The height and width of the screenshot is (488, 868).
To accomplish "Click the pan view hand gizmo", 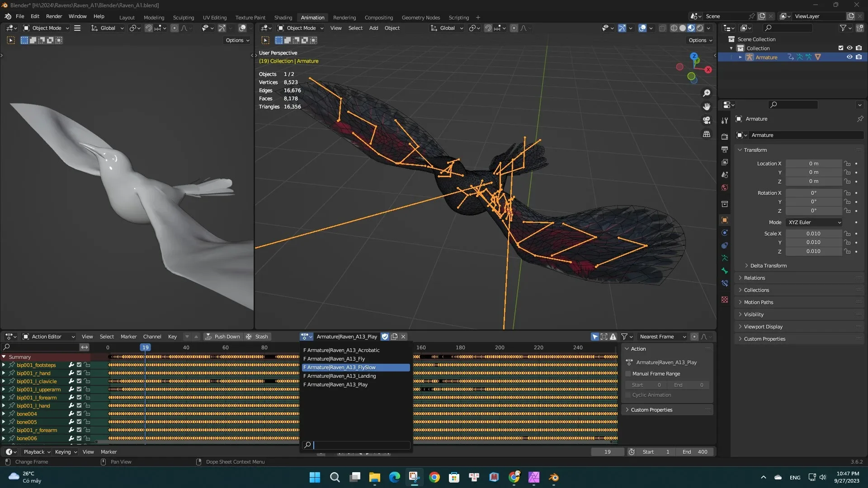I will [x=706, y=107].
